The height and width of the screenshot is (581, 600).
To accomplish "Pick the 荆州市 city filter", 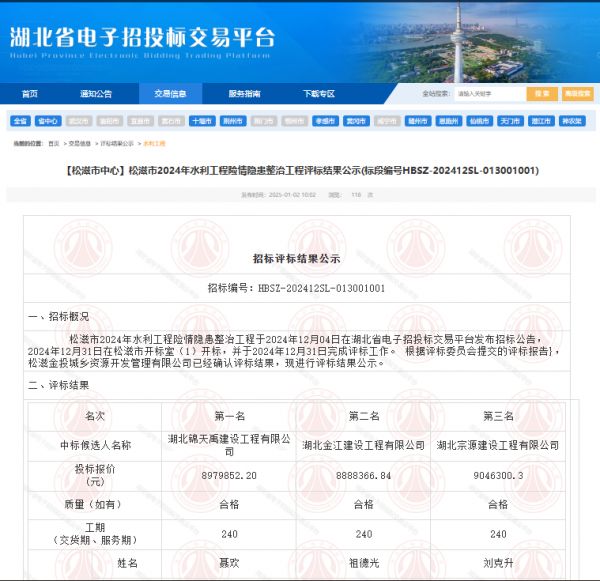I will 233,120.
